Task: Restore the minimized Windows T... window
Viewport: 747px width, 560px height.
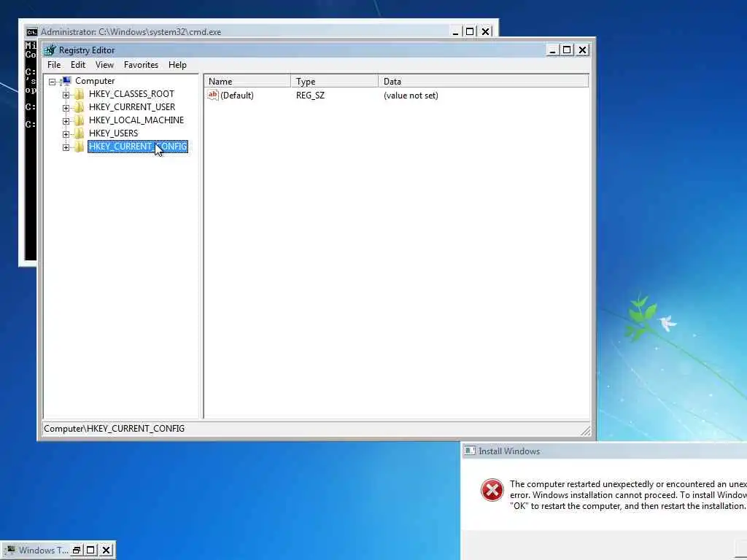Action: 76,550
